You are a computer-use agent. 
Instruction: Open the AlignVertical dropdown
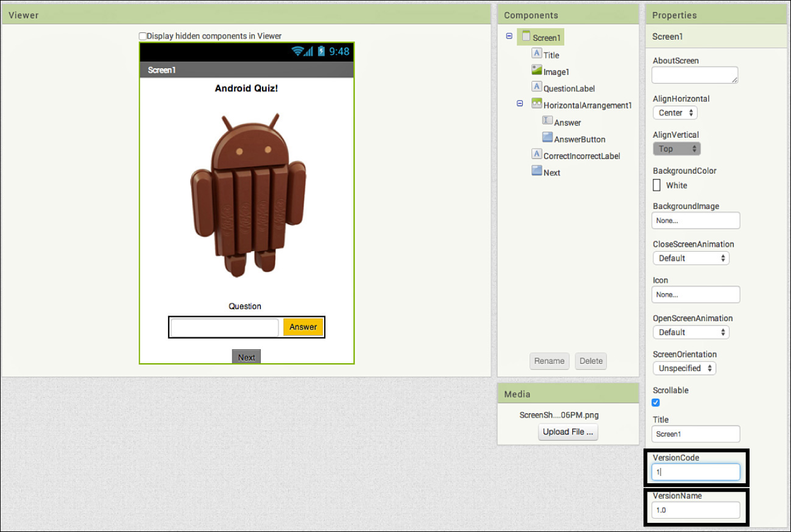676,149
